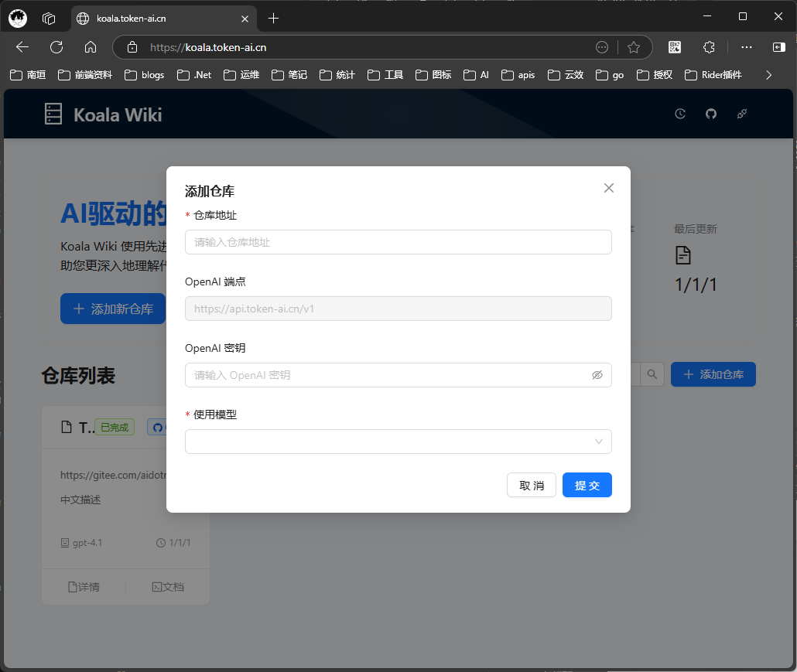Click the browser refresh icon
Screen dimensions: 797x672
click(56, 47)
